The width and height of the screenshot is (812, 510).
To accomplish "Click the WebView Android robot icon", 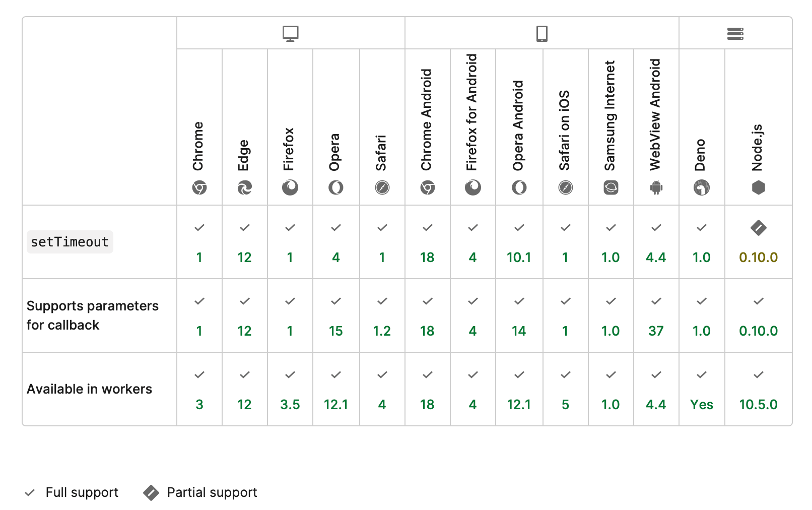I will [x=656, y=188].
